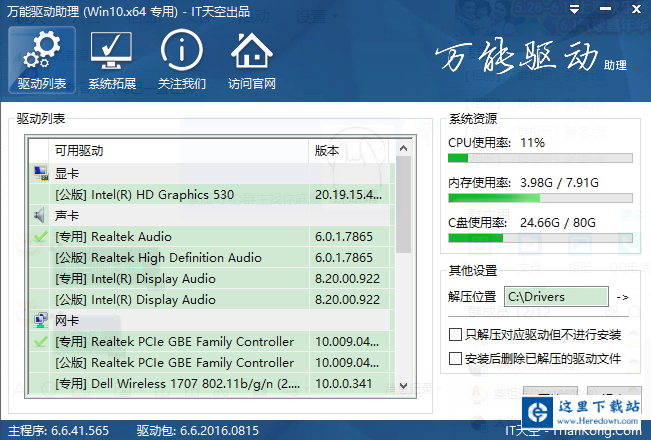The height and width of the screenshot is (440, 651).
Task: Select the Dell Wireless 1707 802.11b/g/n row
Action: (212, 384)
